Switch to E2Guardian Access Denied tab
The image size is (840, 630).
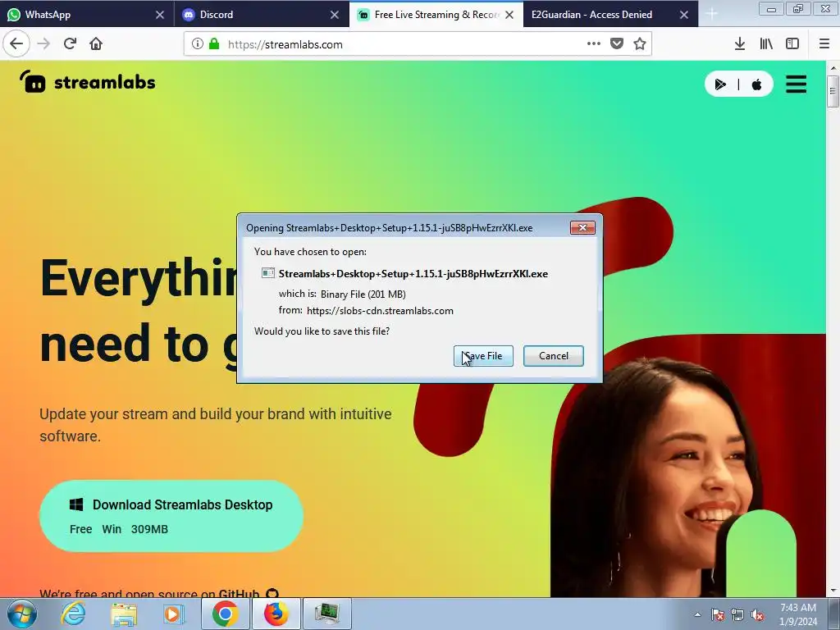610,15
